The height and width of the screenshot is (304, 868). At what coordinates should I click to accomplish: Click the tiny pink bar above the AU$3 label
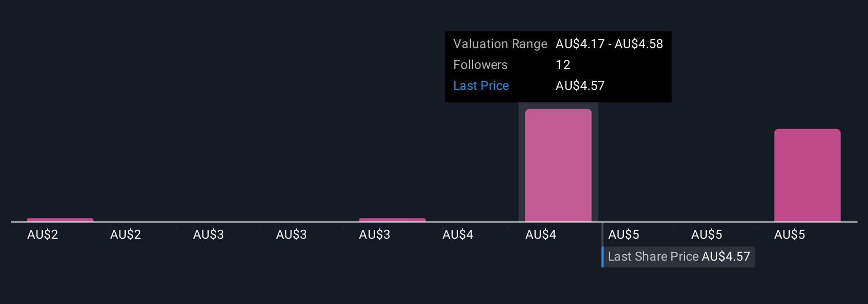coord(392,220)
